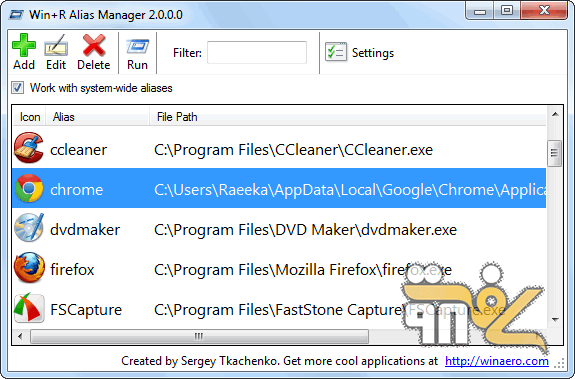Select the DVD Maker icon in the list
Screen dimensions: 575x379
(x=29, y=228)
